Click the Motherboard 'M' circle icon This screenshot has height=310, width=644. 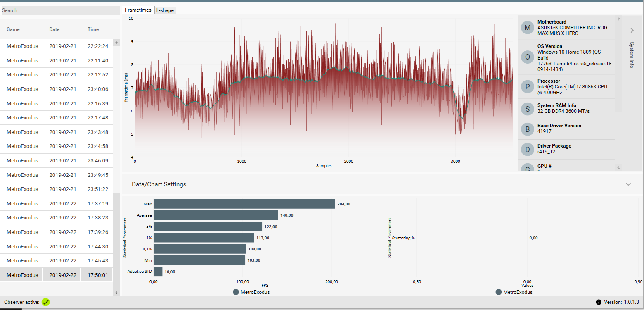[x=527, y=28]
